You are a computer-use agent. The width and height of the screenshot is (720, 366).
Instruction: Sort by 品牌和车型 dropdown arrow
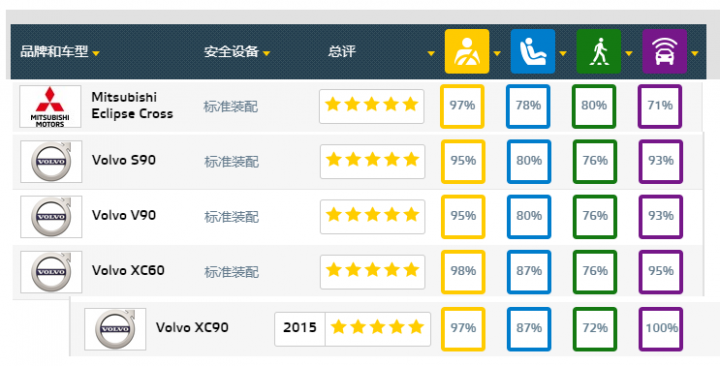click(96, 54)
